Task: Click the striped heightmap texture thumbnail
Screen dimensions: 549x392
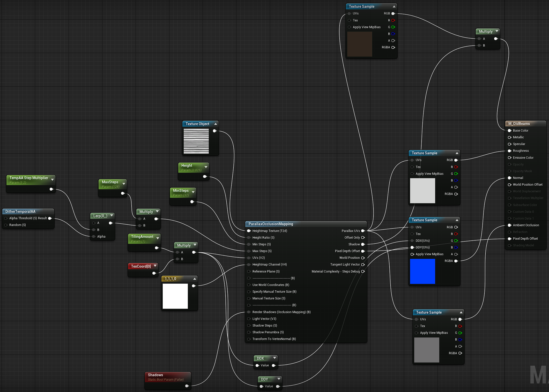Action: [x=196, y=141]
